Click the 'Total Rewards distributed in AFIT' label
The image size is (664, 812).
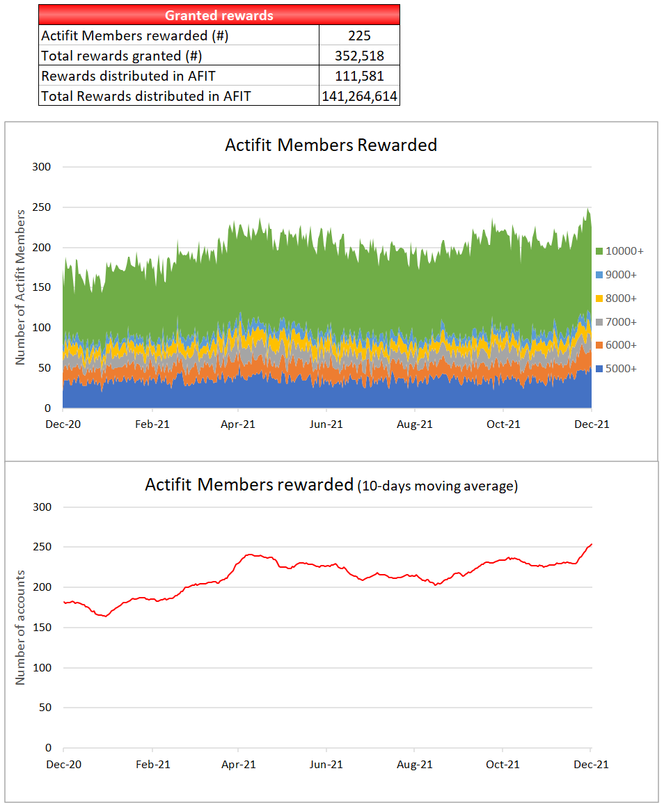[146, 96]
